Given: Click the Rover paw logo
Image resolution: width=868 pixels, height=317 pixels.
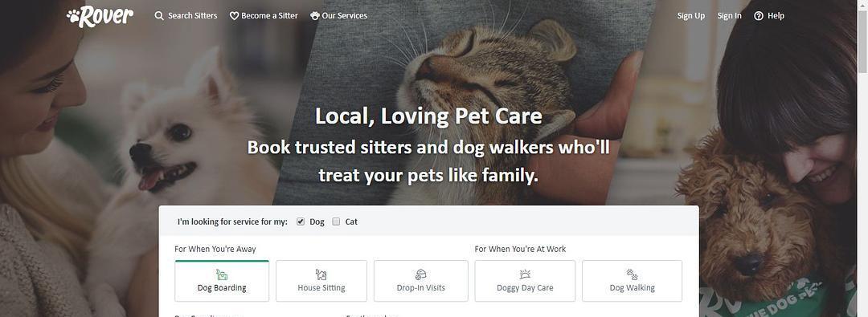Looking at the screenshot, I should (x=100, y=17).
